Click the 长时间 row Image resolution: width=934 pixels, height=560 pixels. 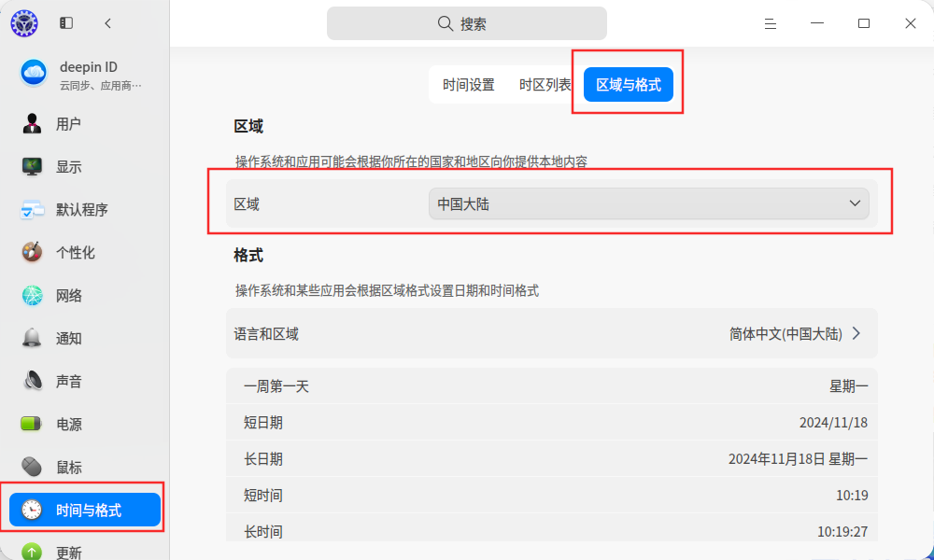552,528
